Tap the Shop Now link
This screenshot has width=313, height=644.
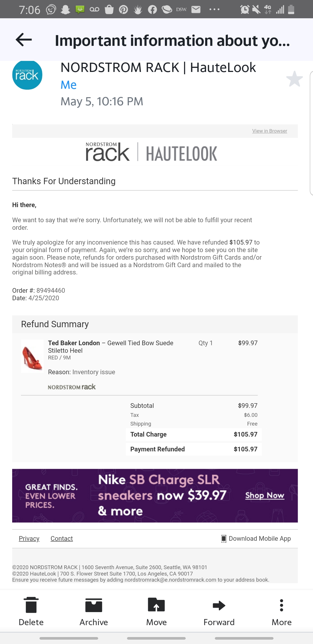(x=265, y=495)
